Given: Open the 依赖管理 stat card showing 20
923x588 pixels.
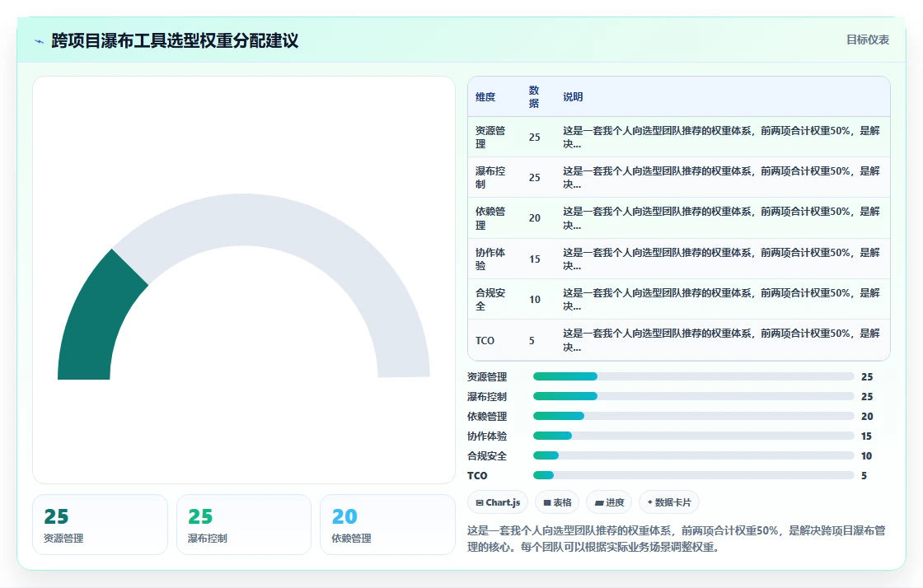Looking at the screenshot, I should 387,525.
